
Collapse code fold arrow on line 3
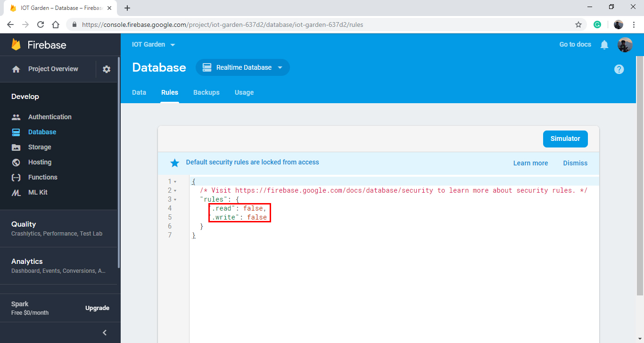[175, 200]
